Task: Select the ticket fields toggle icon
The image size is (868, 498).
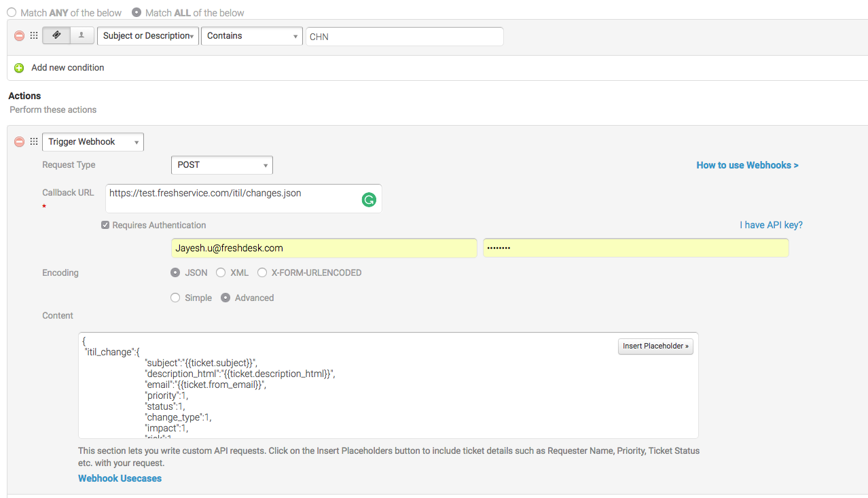Action: click(x=56, y=35)
